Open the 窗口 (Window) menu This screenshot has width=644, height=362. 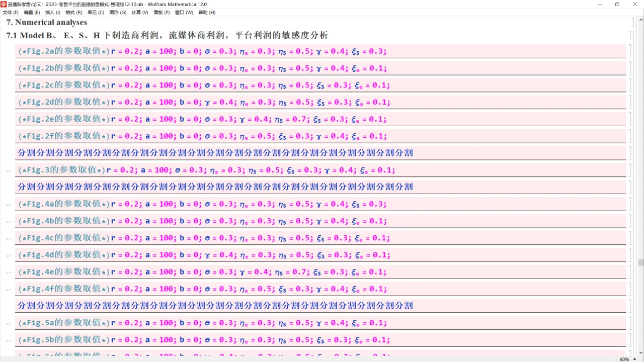pos(183,13)
